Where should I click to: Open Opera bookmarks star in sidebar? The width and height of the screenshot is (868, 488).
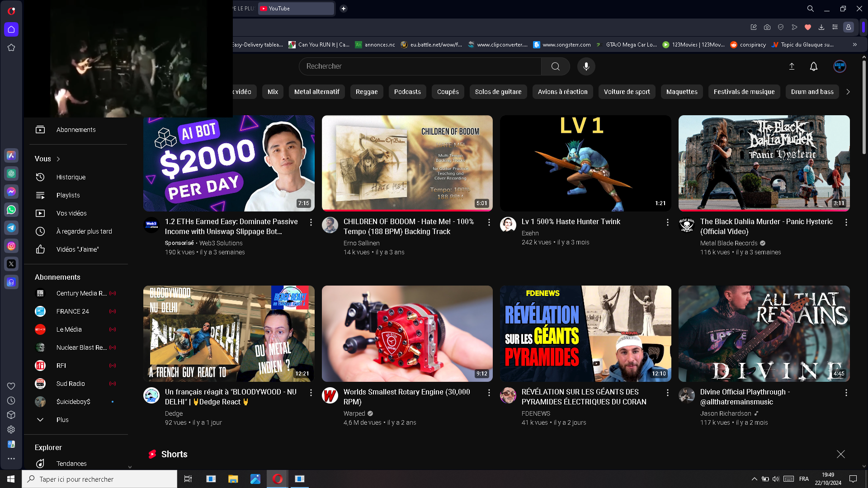[11, 47]
